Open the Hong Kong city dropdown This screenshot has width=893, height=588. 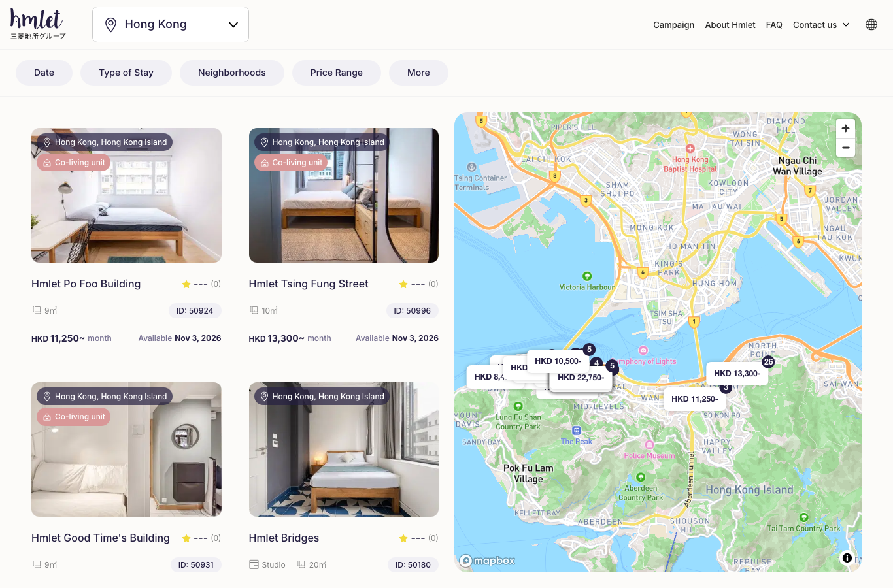(171, 25)
